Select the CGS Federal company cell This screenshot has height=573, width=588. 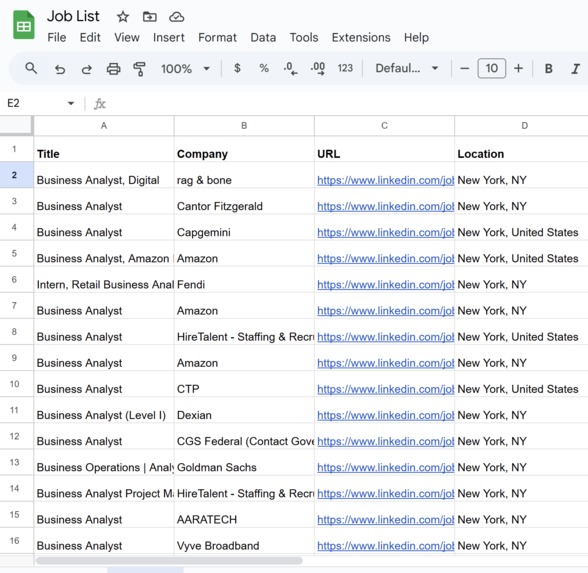point(244,436)
